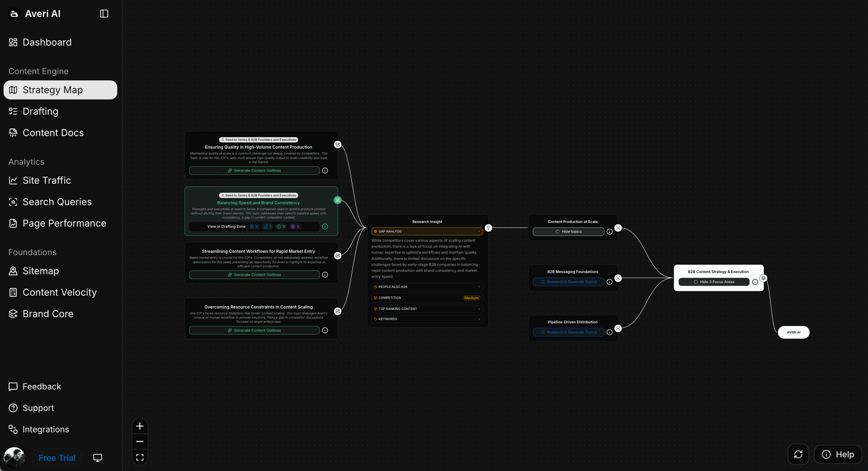Click the AVERI AI root node
Viewport: 868px width, 471px height.
(794, 332)
